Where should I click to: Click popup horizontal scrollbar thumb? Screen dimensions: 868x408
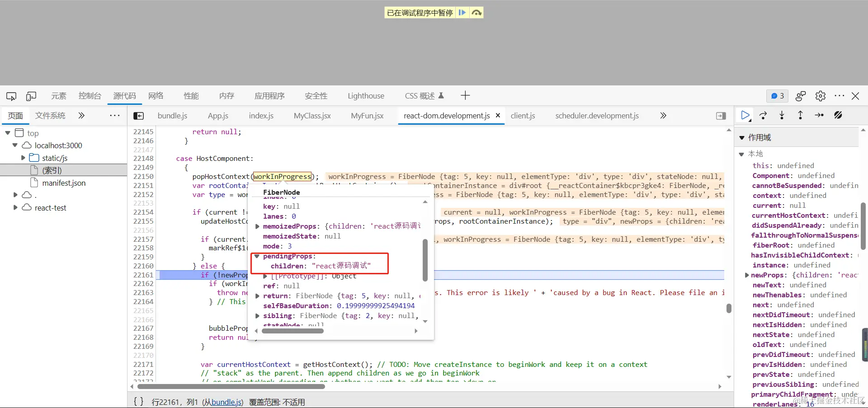coord(292,331)
